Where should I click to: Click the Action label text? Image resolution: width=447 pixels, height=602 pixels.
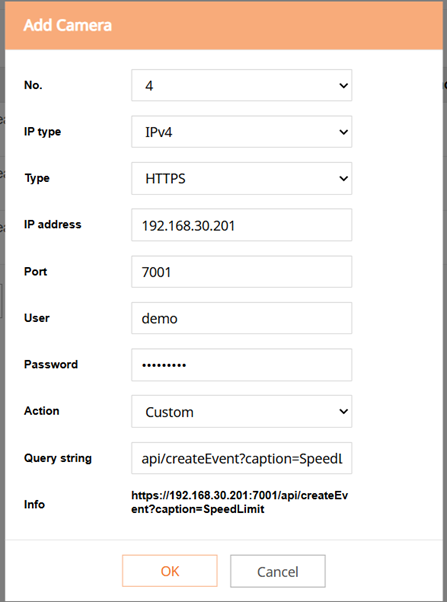(x=41, y=411)
